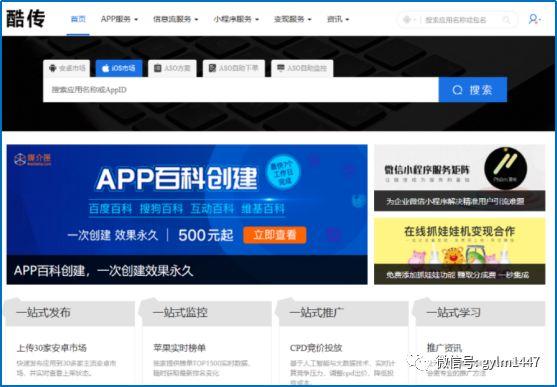The height and width of the screenshot is (387, 557).
Task: Open the user icon dropdown arrow
Action: click(540, 20)
